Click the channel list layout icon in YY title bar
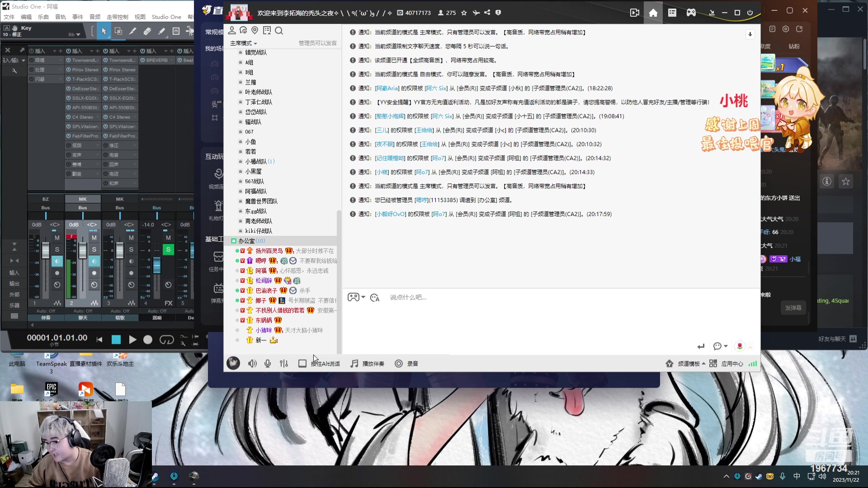The image size is (868, 488). 672,13
